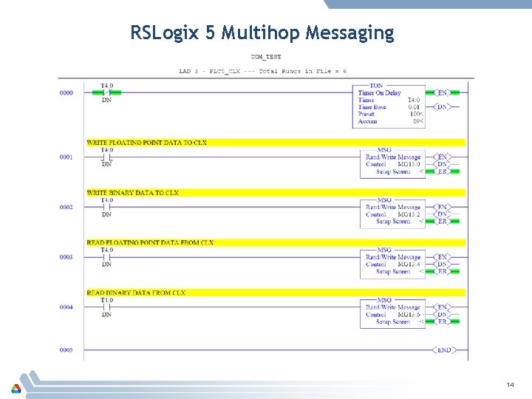Open Setup Screen for MSG MG13:4
The width and height of the screenshot is (532, 399).
[x=393, y=272]
